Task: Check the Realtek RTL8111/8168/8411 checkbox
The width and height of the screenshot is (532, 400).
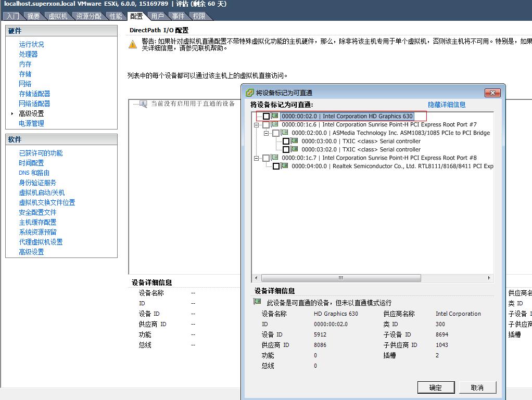Action: 276,166
